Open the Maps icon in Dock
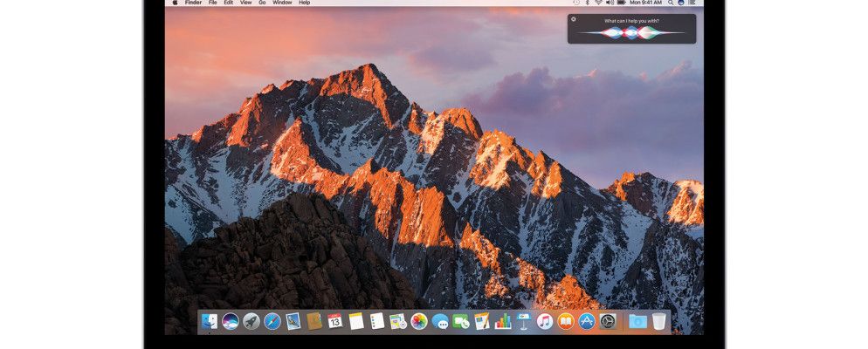The image size is (868, 349). 397,321
